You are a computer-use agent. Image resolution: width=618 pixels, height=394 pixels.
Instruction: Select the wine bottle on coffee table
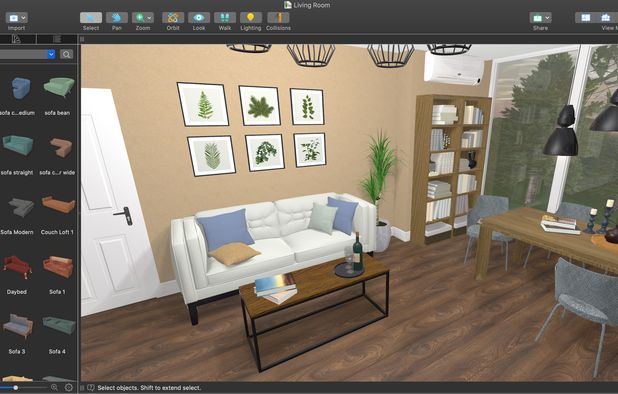tap(357, 251)
